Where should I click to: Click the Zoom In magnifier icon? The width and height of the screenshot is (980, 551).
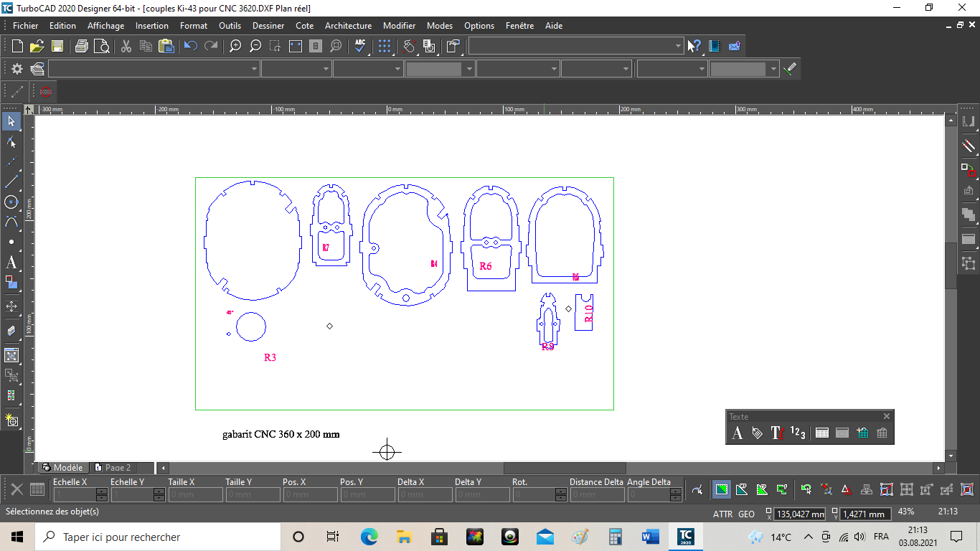point(235,46)
